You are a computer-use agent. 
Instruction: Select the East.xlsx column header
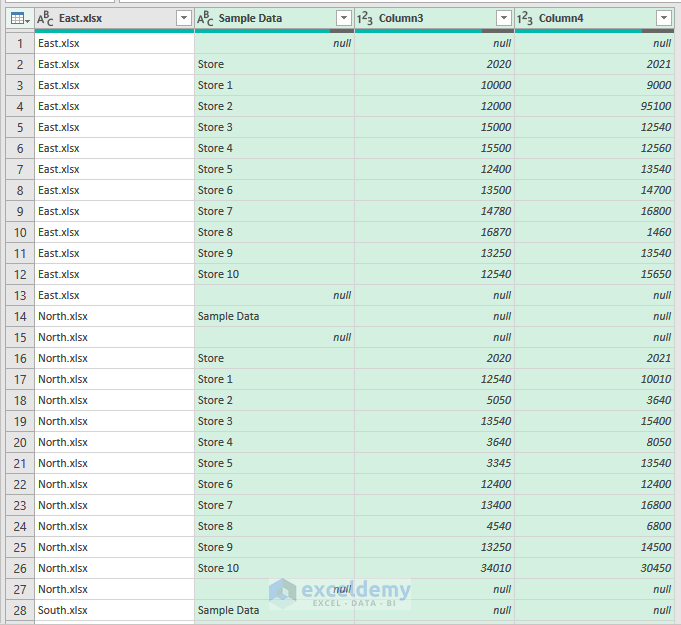pyautogui.click(x=114, y=19)
